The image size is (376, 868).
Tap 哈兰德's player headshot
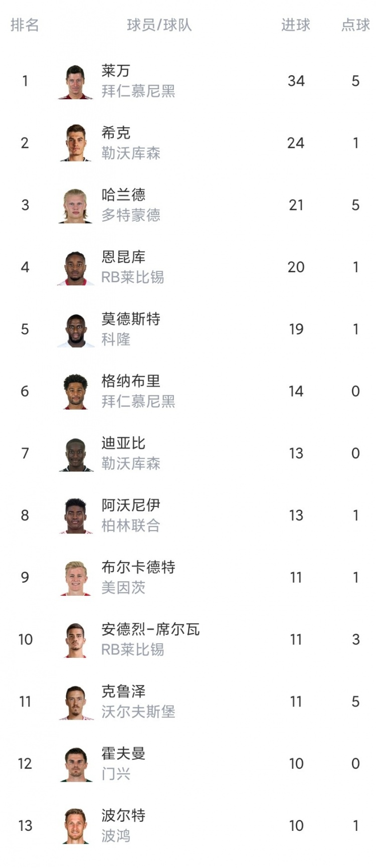coord(76,206)
